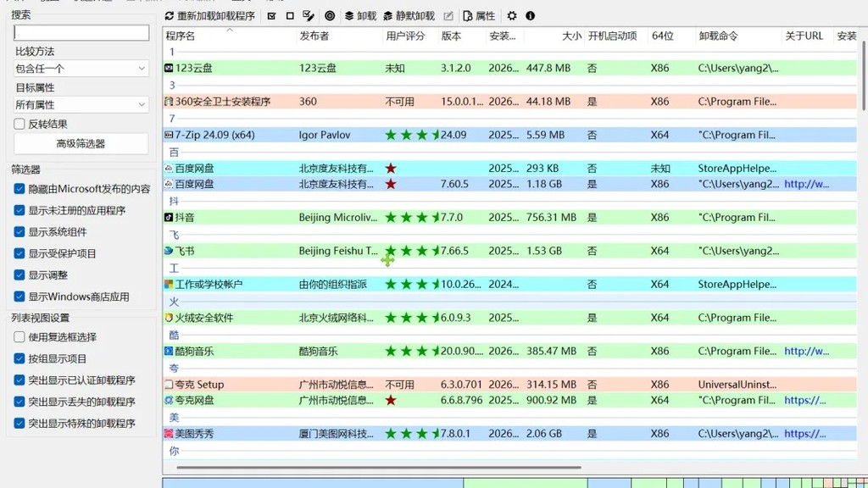Click the 重新加载卸载程序 reload icon

(170, 16)
